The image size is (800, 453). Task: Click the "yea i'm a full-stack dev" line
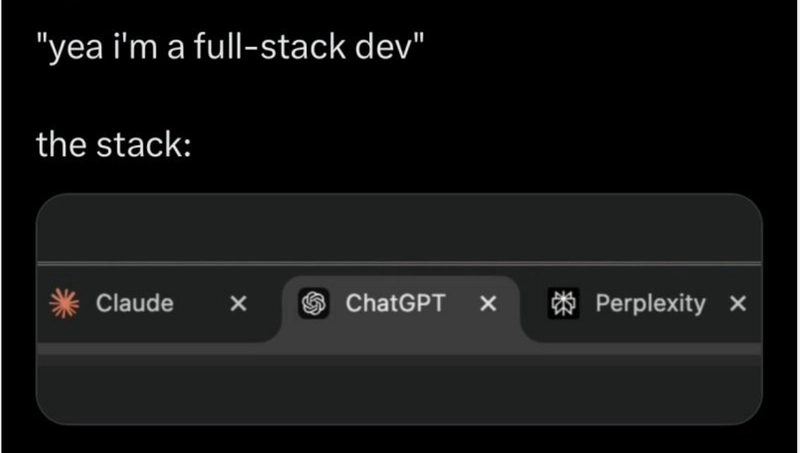230,47
